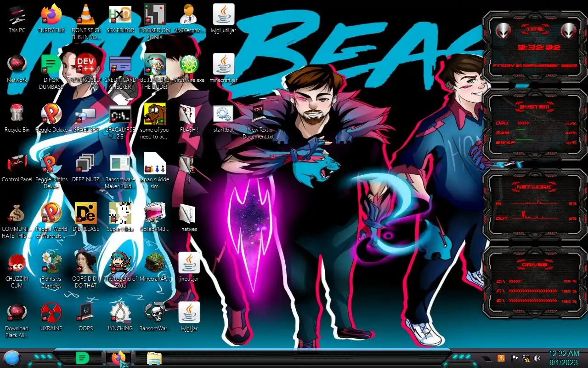Select the HOOKED ON XONIX shortcut

[x=155, y=22]
